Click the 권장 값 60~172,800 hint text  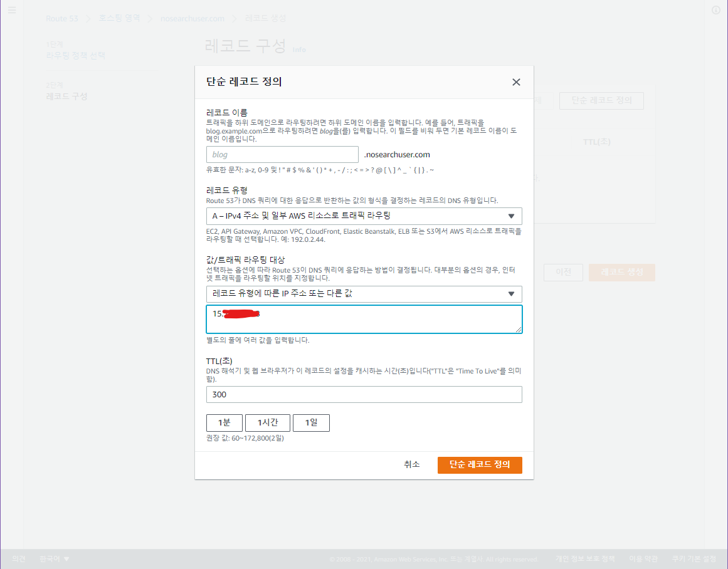(245, 438)
